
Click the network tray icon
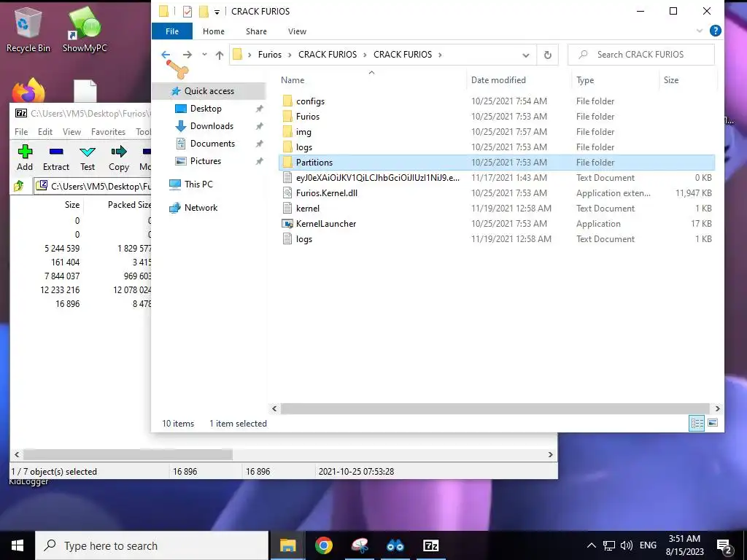[609, 545]
